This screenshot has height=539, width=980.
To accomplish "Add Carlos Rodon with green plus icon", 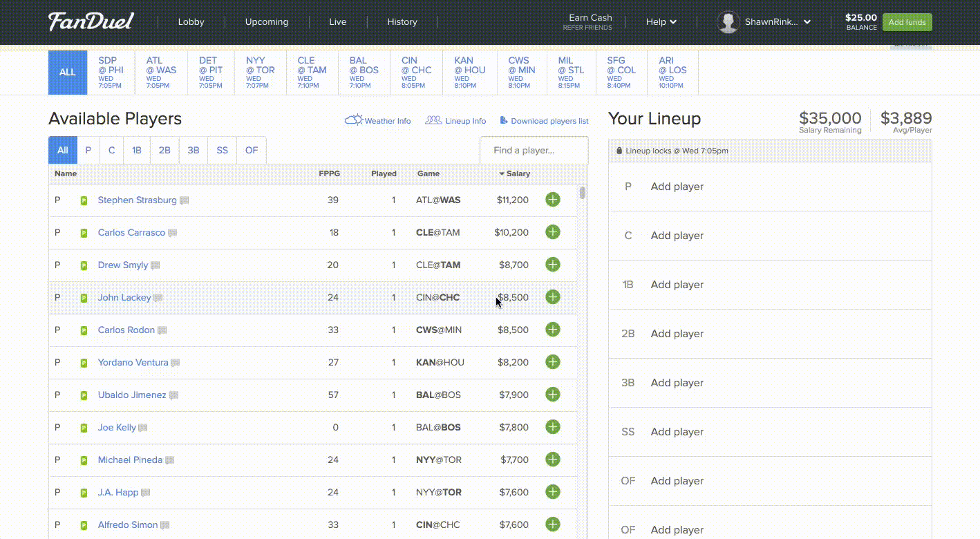I will click(553, 330).
